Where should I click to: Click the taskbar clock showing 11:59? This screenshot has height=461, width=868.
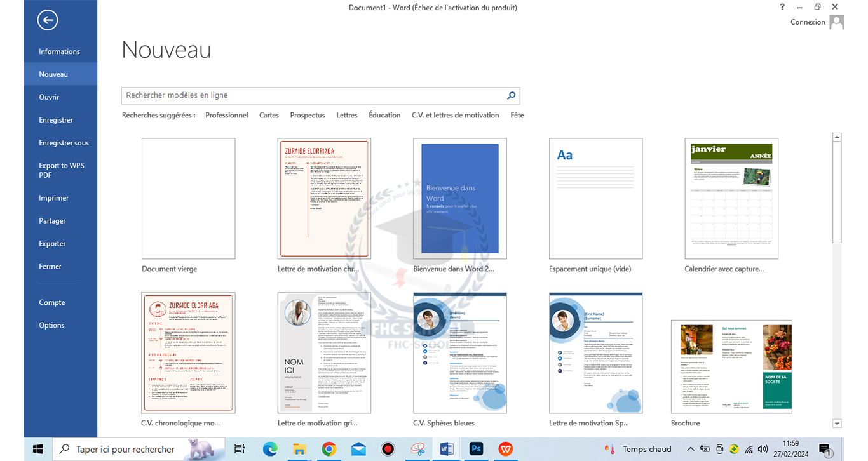[x=791, y=449]
